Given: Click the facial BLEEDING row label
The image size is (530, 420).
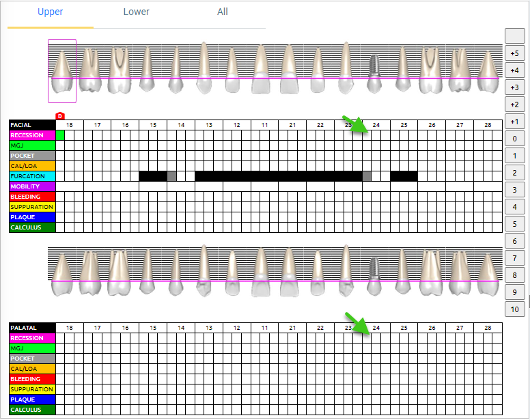Looking at the screenshot, I should point(32,197).
